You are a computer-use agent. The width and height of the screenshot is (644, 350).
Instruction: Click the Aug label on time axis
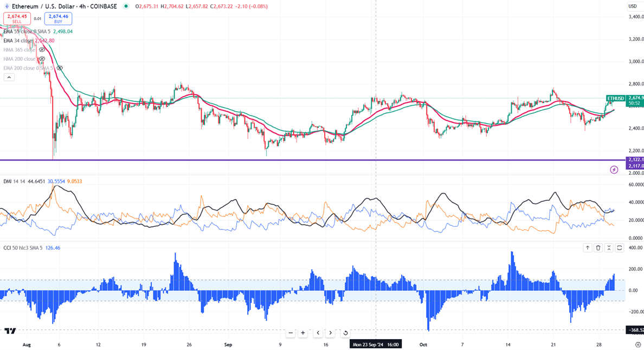click(27, 345)
